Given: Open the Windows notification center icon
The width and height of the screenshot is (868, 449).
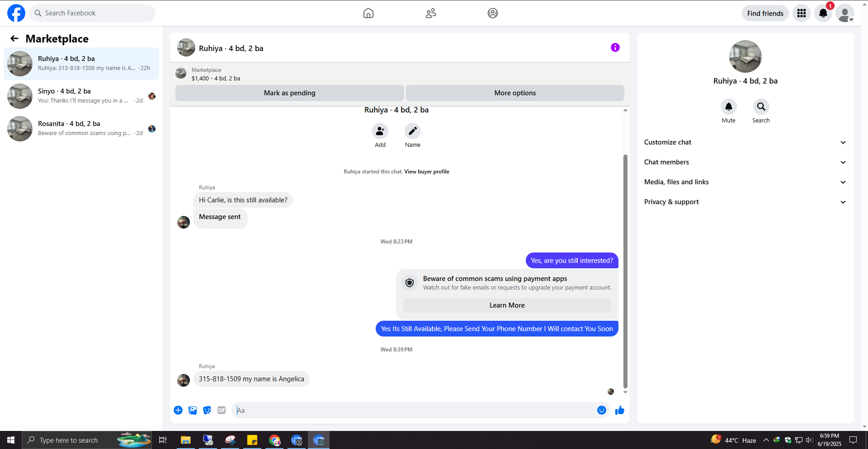Looking at the screenshot, I should click(x=853, y=440).
